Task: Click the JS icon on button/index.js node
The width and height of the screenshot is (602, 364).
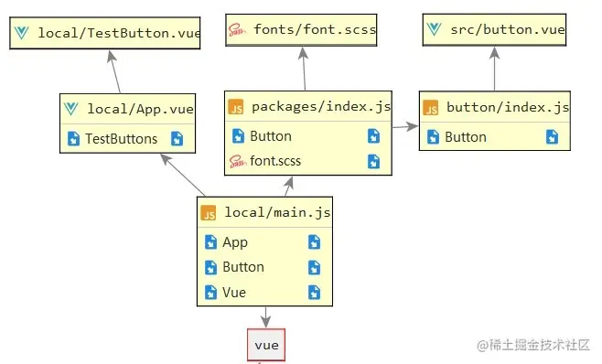Action: (430, 108)
